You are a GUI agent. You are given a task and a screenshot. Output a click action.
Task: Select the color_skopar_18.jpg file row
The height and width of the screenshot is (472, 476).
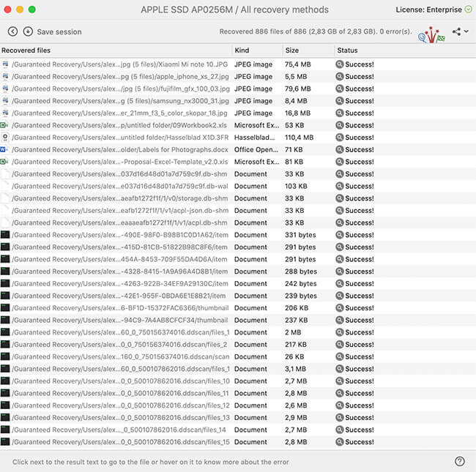coord(238,113)
